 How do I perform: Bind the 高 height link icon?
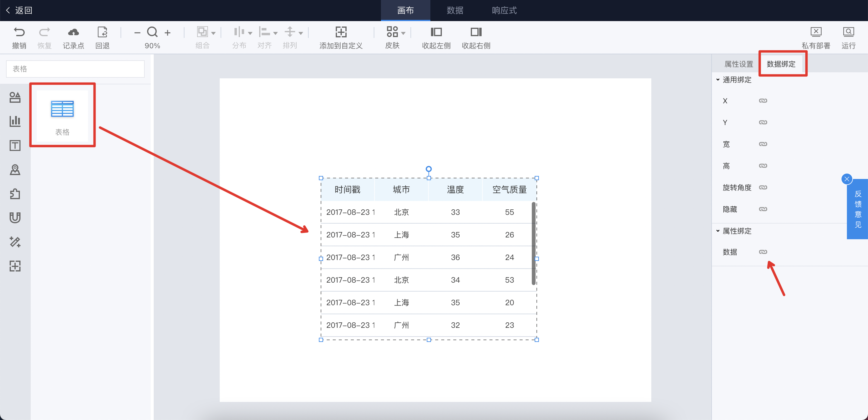click(763, 166)
